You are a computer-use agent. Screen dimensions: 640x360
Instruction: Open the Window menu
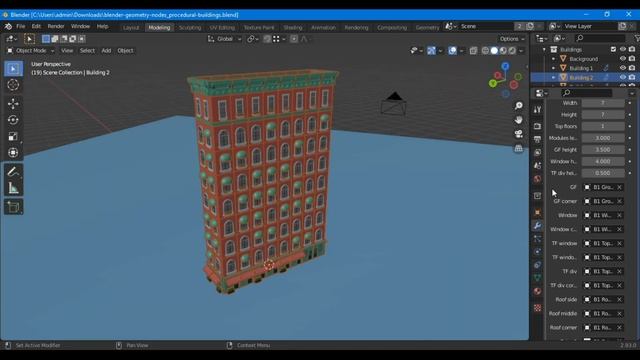click(80, 27)
